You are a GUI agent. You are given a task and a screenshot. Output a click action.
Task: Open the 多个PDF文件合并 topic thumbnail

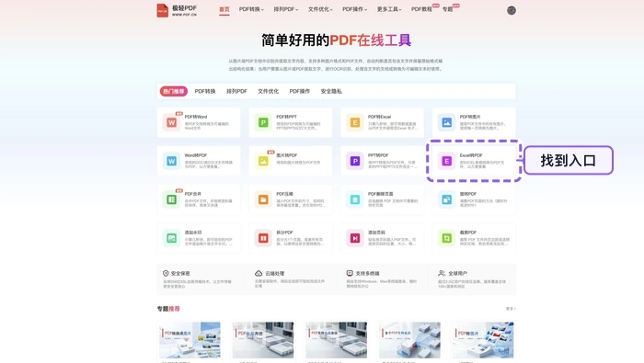(x=409, y=340)
